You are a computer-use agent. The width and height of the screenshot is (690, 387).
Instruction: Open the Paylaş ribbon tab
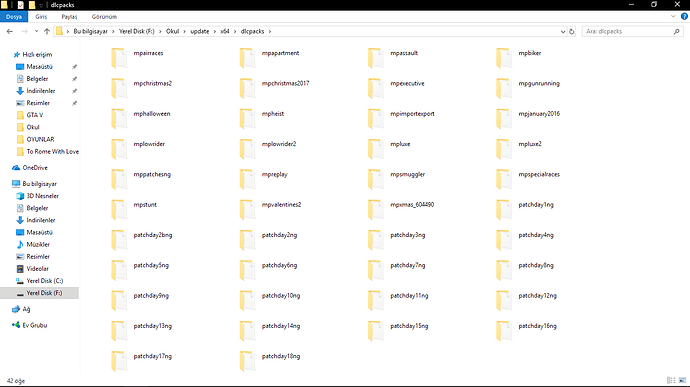pos(69,16)
